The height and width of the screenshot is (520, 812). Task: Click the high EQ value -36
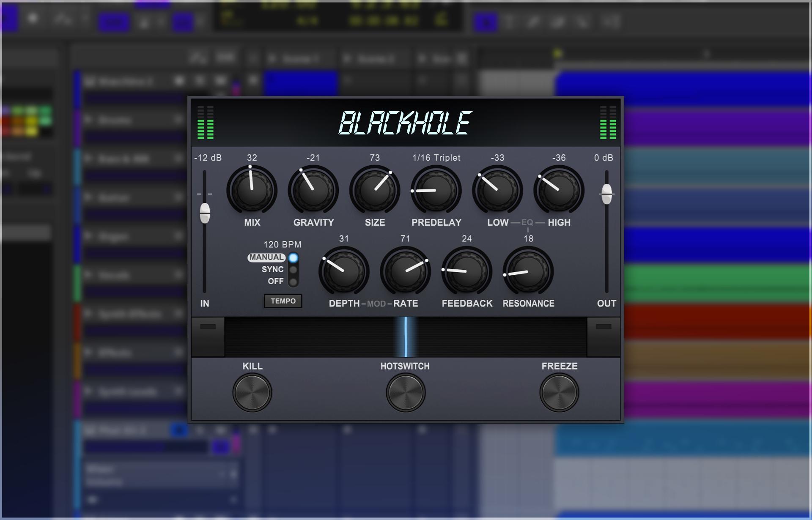tap(559, 158)
